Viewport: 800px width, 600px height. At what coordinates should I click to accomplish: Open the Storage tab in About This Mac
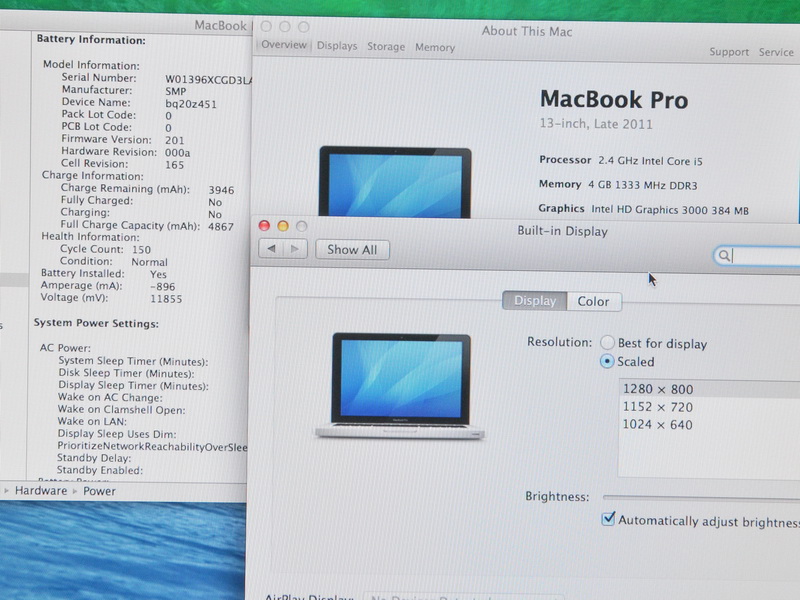(386, 47)
